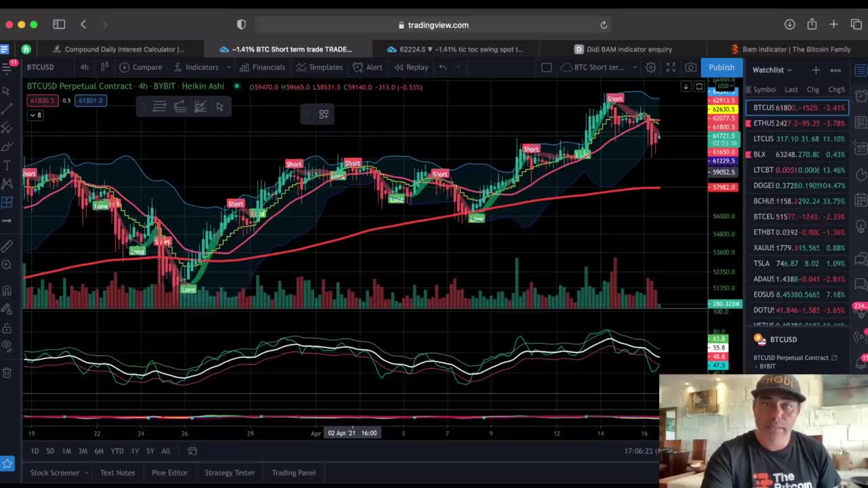Reload page in Safari address bar
The height and width of the screenshot is (488, 868).
click(x=604, y=25)
